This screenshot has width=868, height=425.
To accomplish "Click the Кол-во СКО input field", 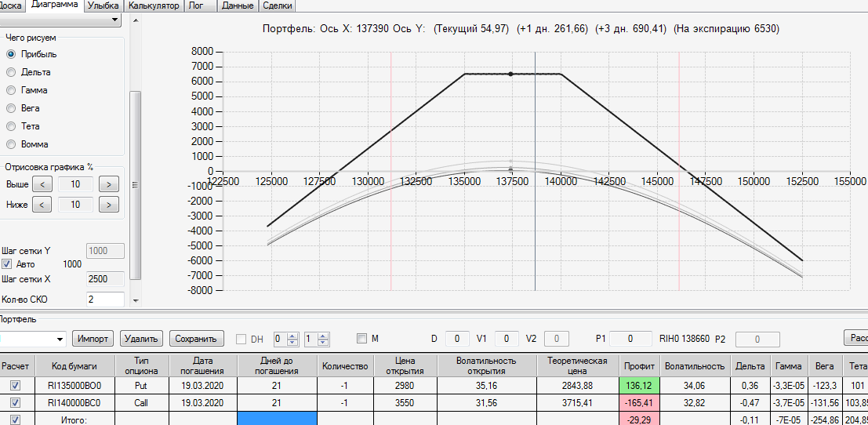I will click(105, 300).
